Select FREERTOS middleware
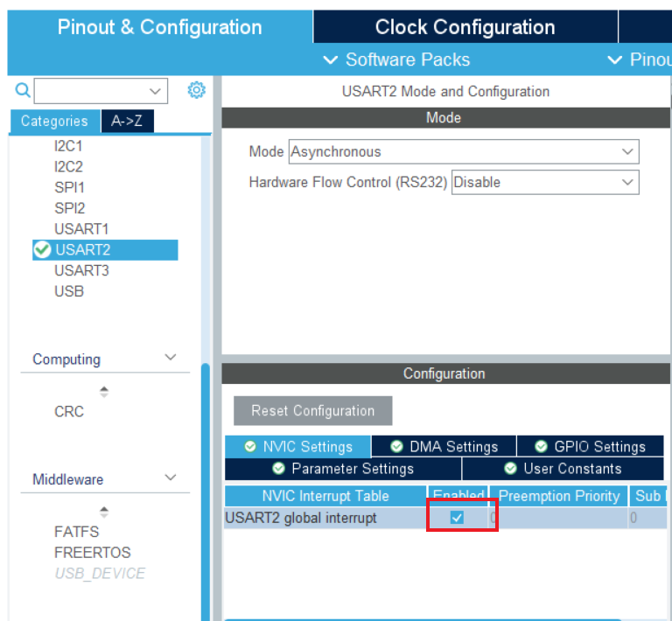 click(93, 553)
